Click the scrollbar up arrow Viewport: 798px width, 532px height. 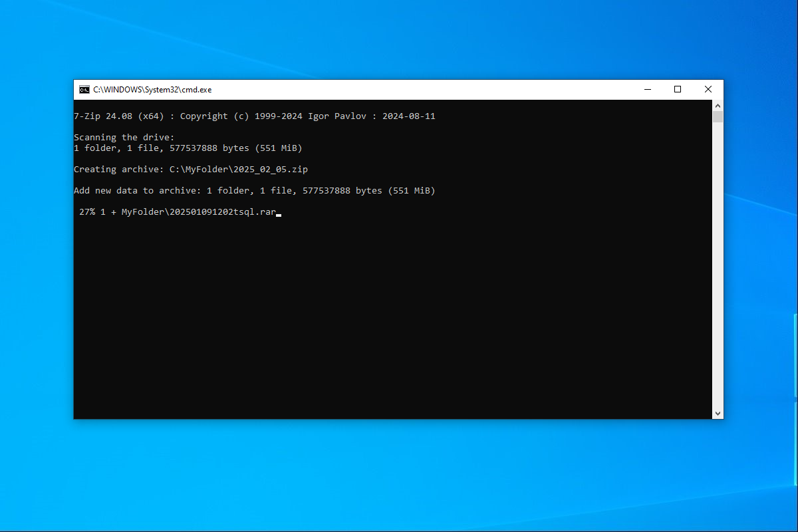pos(718,106)
